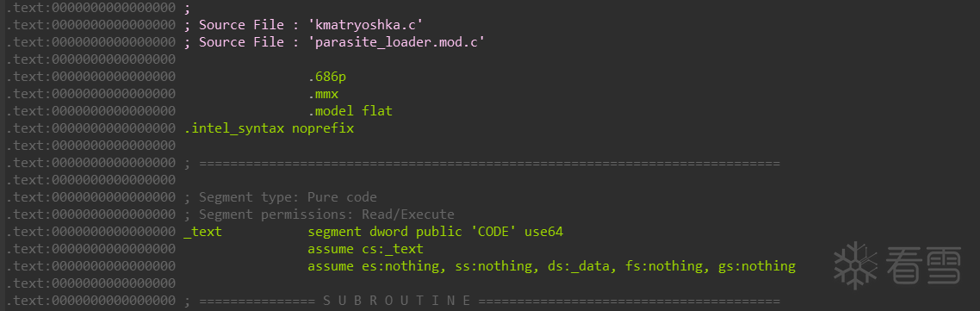Select the parasite_loader.mod.c source file line
The width and height of the screenshot is (980, 311).
pyautogui.click(x=335, y=42)
